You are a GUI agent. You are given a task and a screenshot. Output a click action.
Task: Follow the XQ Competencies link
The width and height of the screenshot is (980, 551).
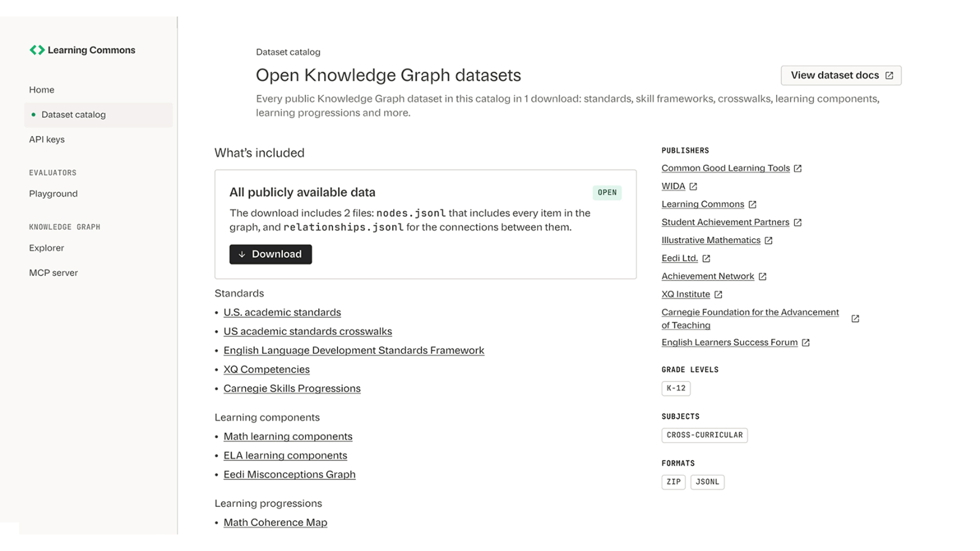point(266,370)
